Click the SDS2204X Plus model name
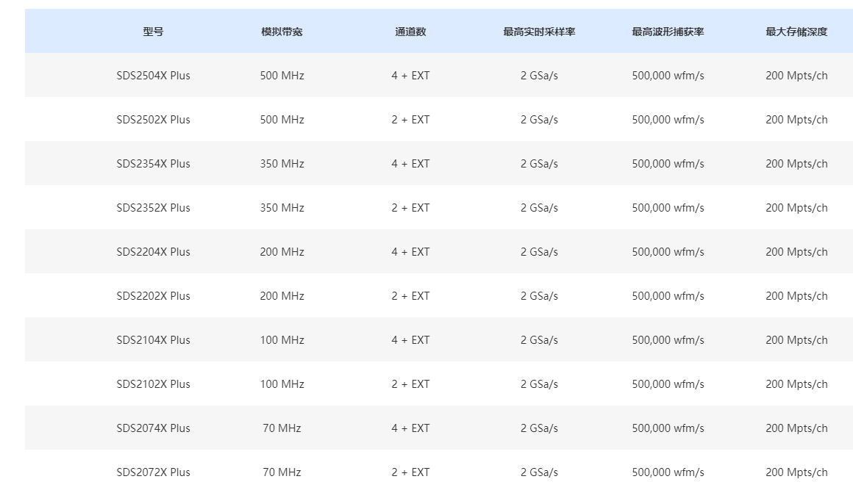This screenshot has width=853, height=504. point(153,252)
